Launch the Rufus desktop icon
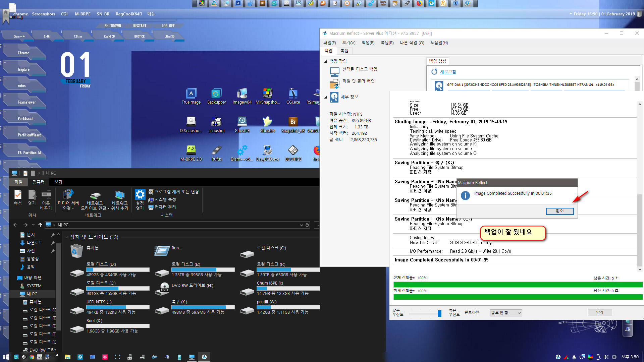The image size is (644, 362). point(216,153)
